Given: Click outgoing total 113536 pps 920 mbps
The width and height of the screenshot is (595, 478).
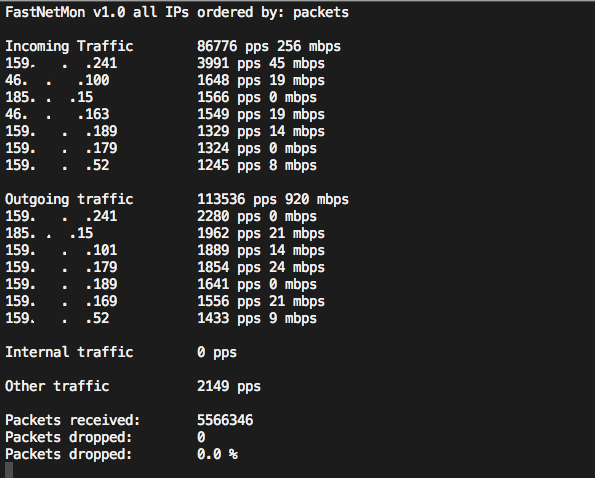Looking at the screenshot, I should 273,199.
